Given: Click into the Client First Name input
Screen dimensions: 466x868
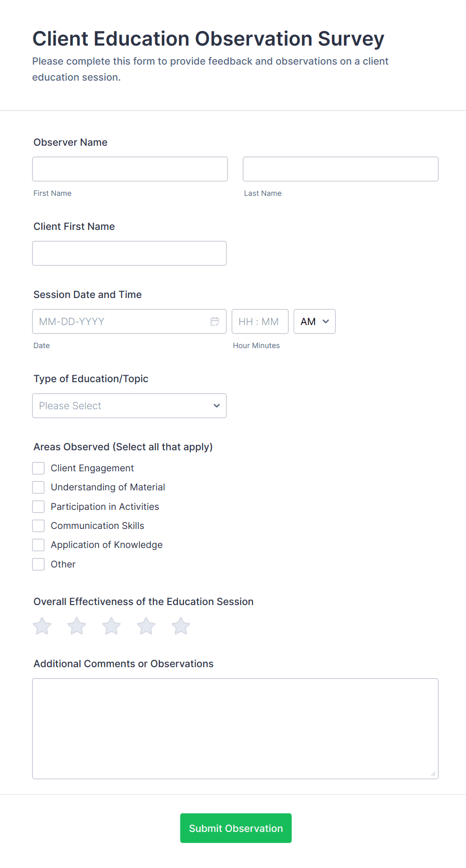Looking at the screenshot, I should point(129,253).
